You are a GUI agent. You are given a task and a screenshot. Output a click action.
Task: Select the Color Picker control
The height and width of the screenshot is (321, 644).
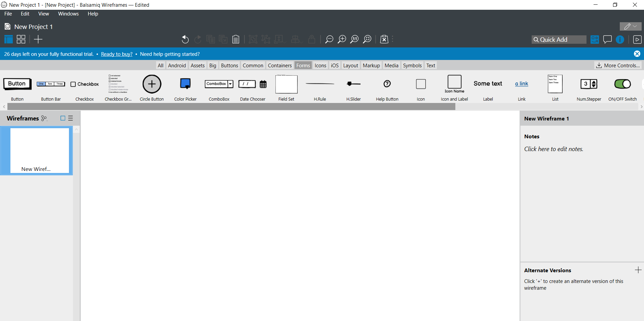[185, 84]
